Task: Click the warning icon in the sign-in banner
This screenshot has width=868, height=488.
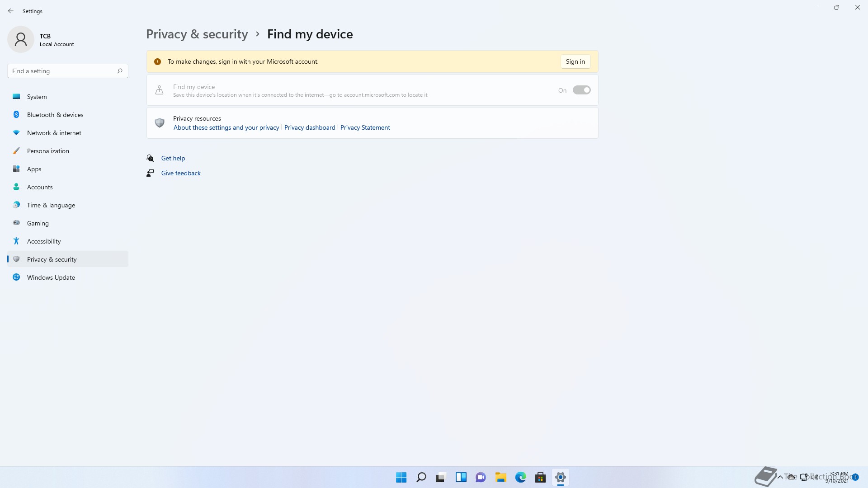Action: point(157,61)
